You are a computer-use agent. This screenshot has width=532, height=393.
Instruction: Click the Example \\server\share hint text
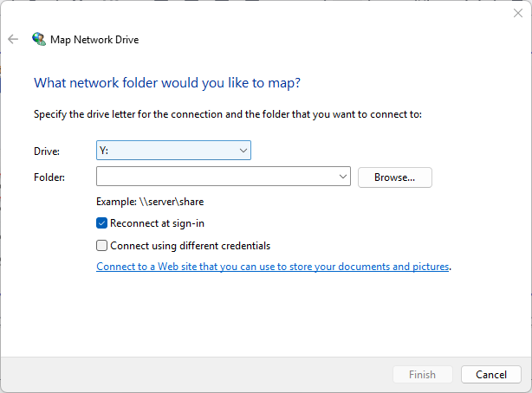[150, 202]
